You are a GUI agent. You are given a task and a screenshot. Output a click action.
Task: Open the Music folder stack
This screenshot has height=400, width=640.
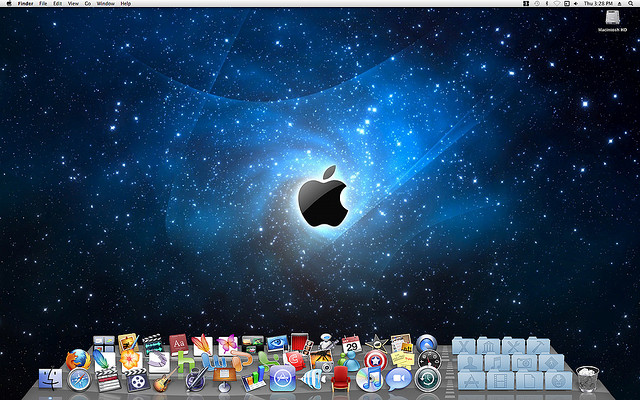click(x=497, y=362)
